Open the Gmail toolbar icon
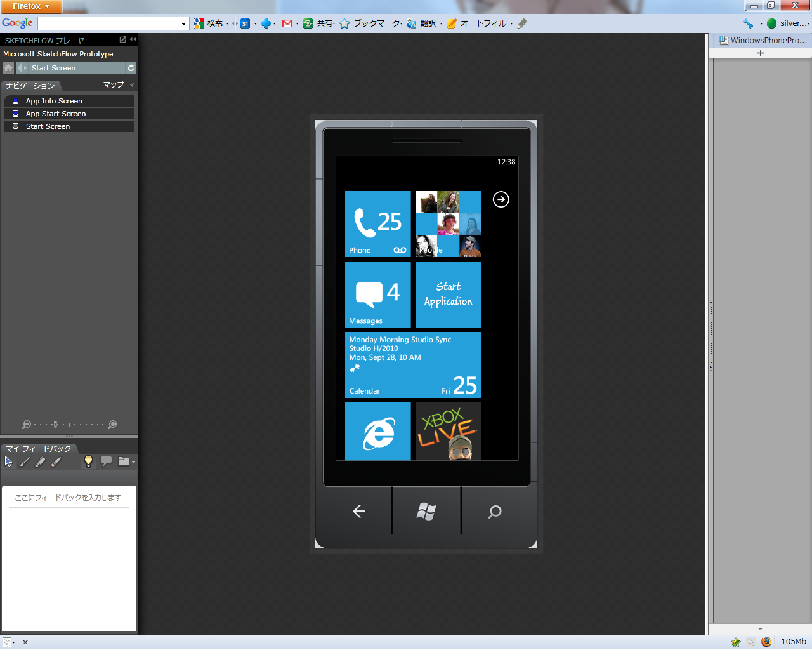 pyautogui.click(x=287, y=23)
